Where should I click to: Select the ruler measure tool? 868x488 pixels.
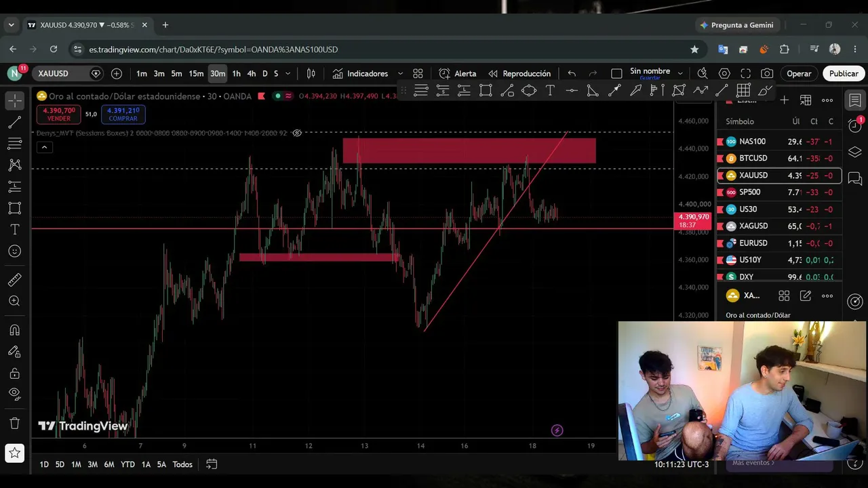pyautogui.click(x=14, y=280)
